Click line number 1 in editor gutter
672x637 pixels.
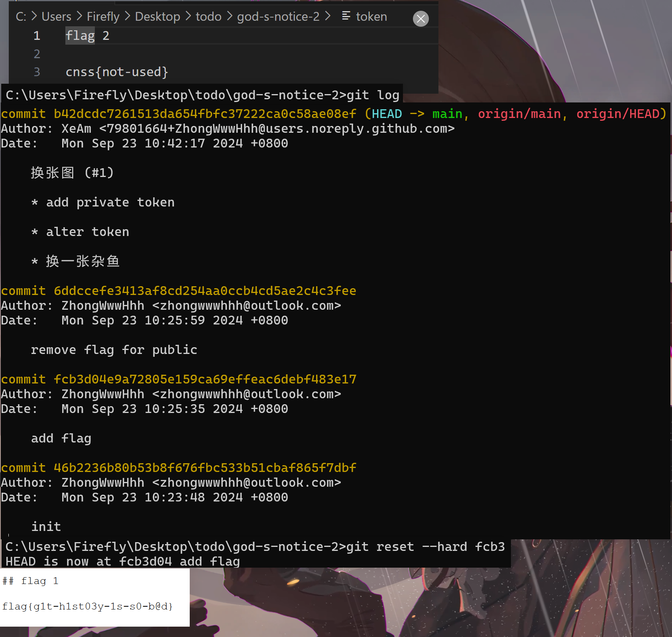pyautogui.click(x=37, y=36)
